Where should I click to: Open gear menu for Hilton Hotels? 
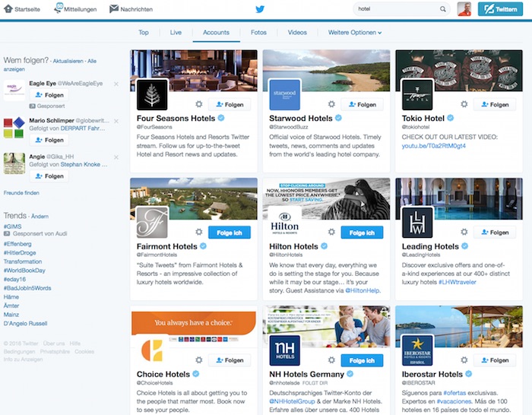pos(331,232)
